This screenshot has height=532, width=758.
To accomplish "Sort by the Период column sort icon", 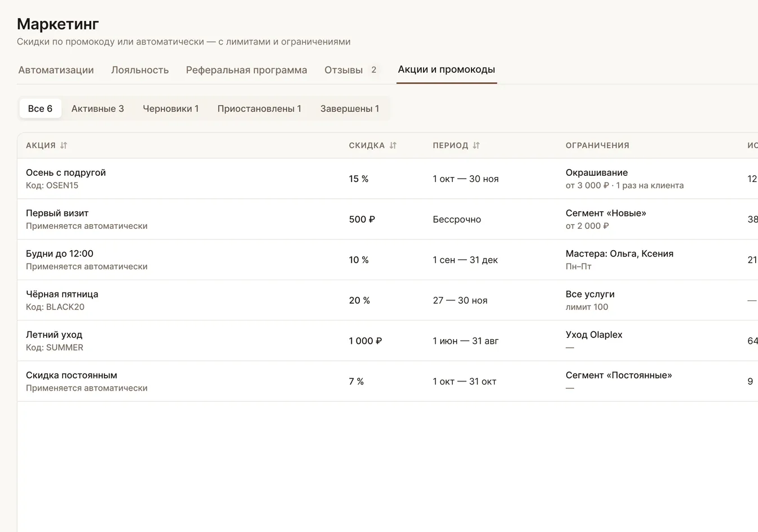I will (x=476, y=145).
